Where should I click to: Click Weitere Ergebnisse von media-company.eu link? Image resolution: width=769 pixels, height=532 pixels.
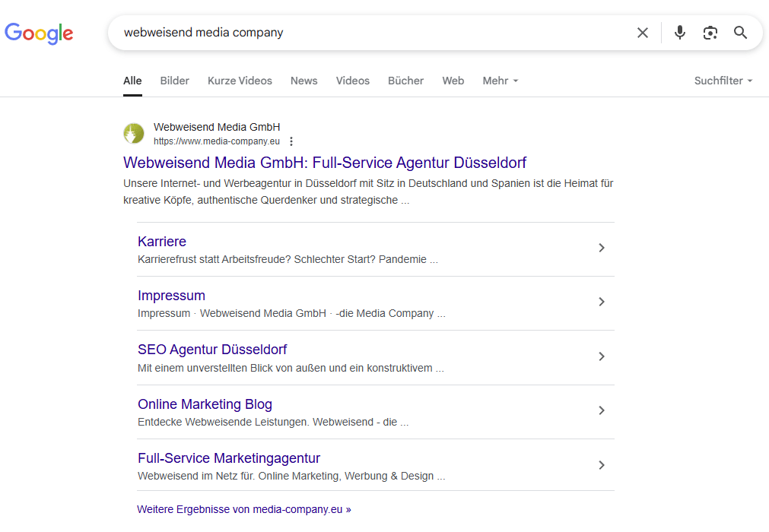click(x=244, y=509)
